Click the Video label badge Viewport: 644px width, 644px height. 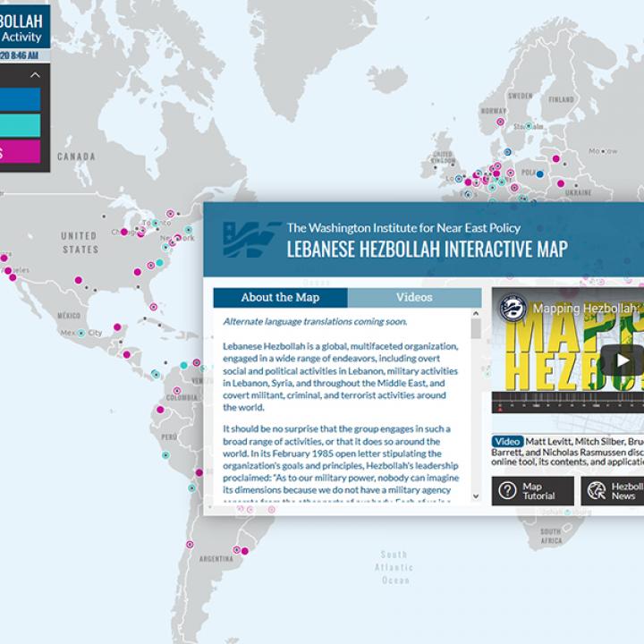(507, 442)
